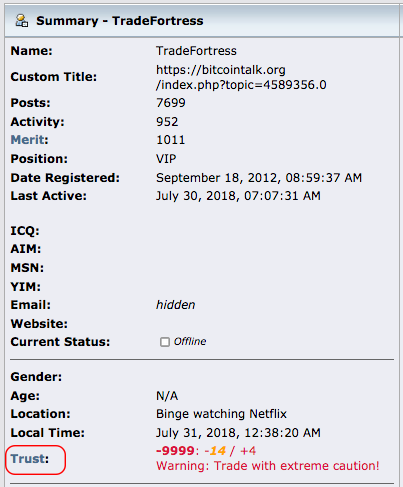Click the merit value 1011
403x487 pixels.
click(171, 140)
